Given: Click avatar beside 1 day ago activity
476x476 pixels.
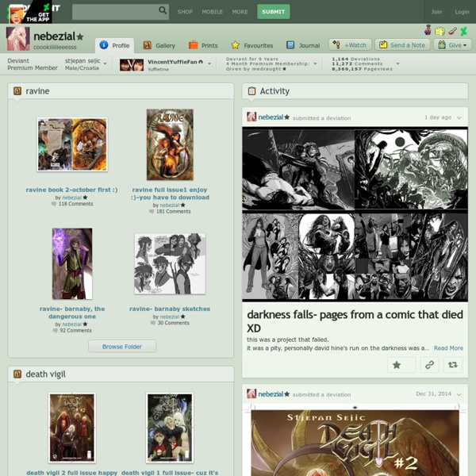Looking at the screenshot, I should point(251,117).
